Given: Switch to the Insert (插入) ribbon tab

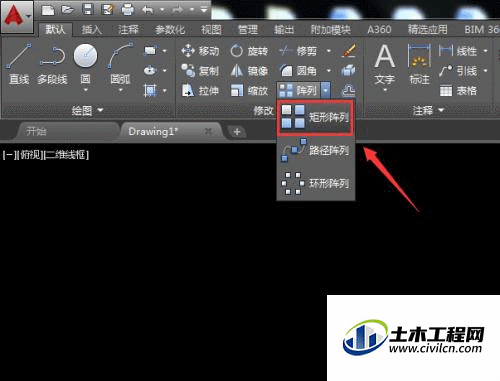Looking at the screenshot, I should 91,30.
